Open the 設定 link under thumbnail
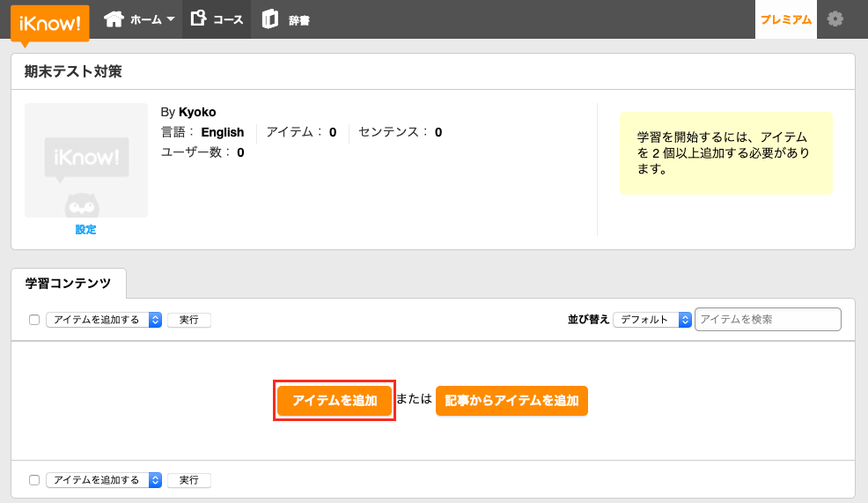The image size is (868, 503). click(85, 229)
